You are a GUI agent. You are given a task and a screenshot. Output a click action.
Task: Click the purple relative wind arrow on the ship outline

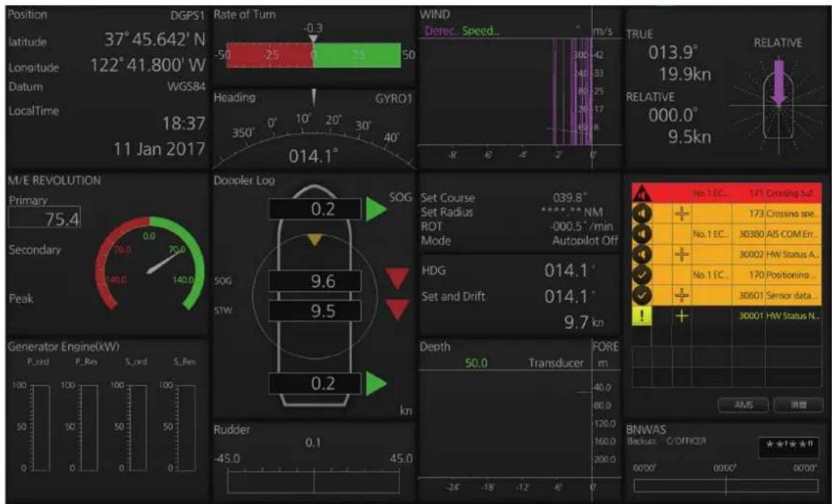point(779,82)
